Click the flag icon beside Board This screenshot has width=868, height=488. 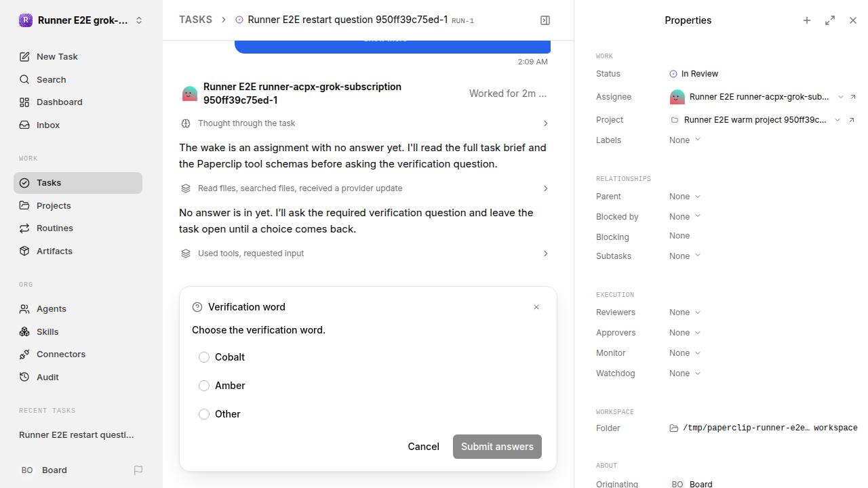(138, 470)
